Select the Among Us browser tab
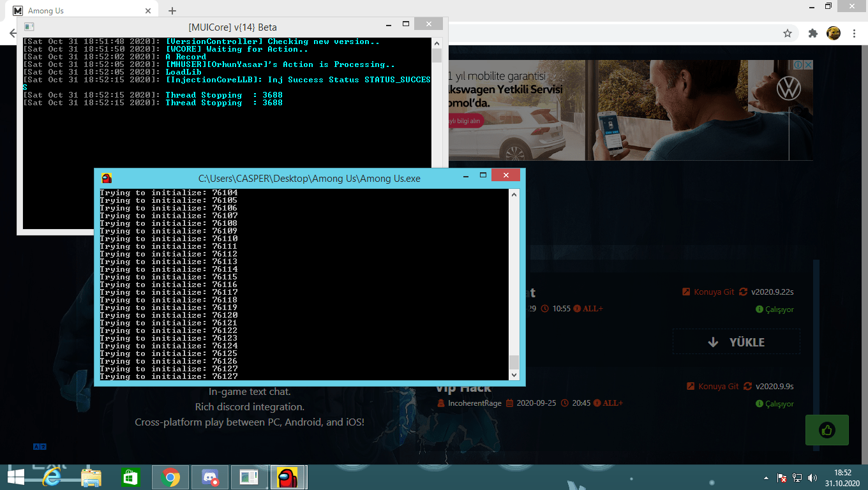868x490 pixels. click(x=82, y=11)
